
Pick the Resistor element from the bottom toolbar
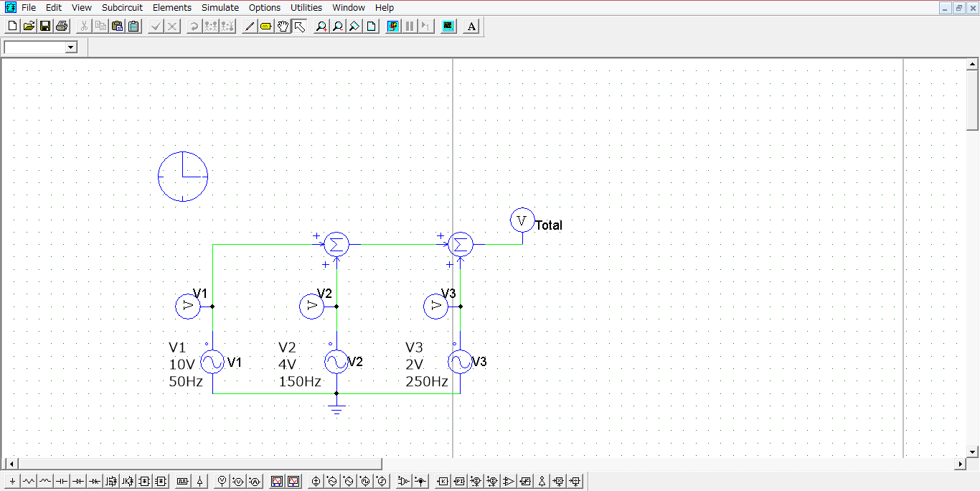29,481
